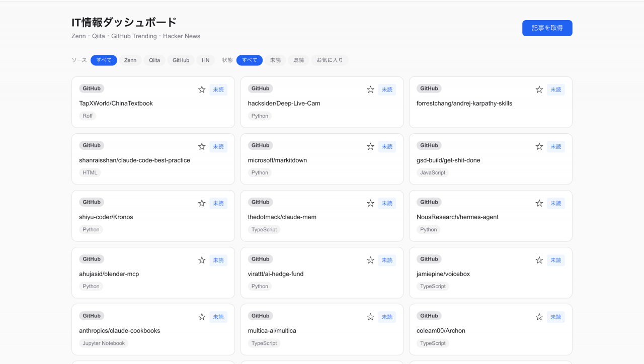Open forrestchang/andrej-karpathy-skills link
The height and width of the screenshot is (364, 644).
point(464,103)
